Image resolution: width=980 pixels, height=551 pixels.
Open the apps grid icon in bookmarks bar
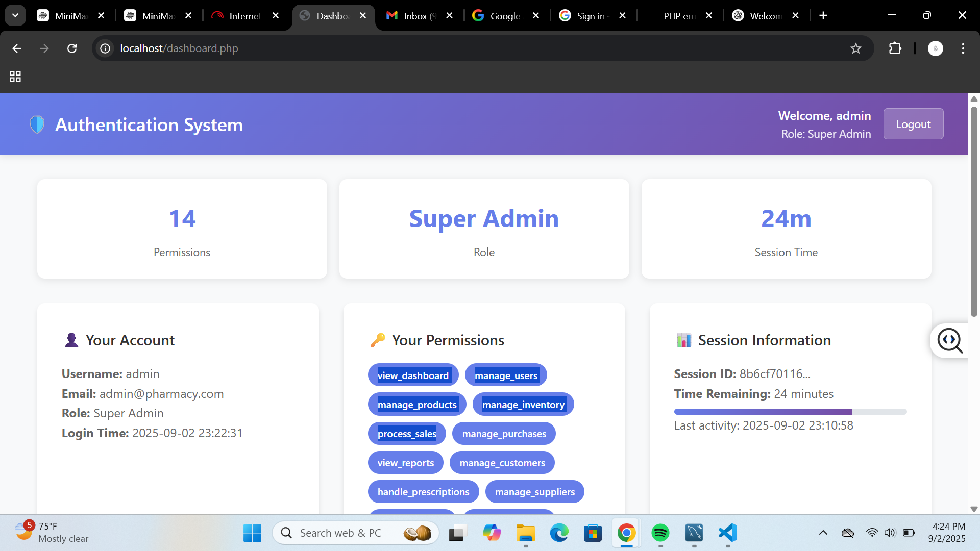coord(15,77)
